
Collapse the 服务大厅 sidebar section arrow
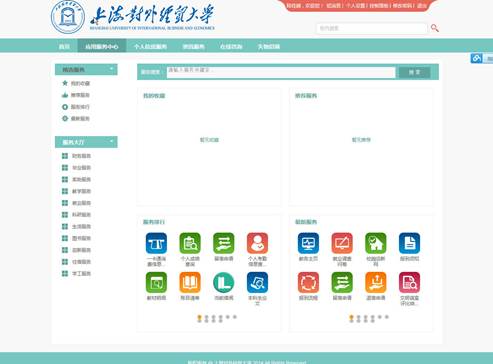point(112,141)
